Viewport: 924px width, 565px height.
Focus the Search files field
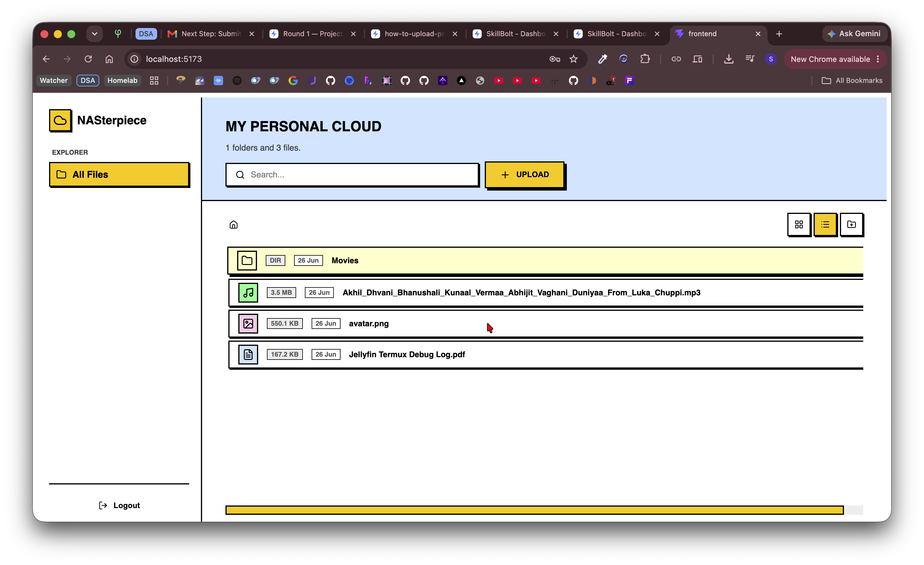click(352, 175)
